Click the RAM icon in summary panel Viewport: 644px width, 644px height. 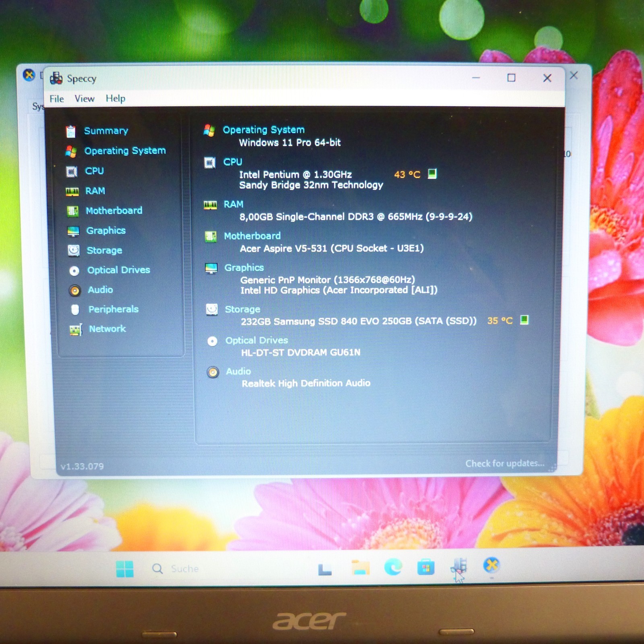tap(210, 205)
